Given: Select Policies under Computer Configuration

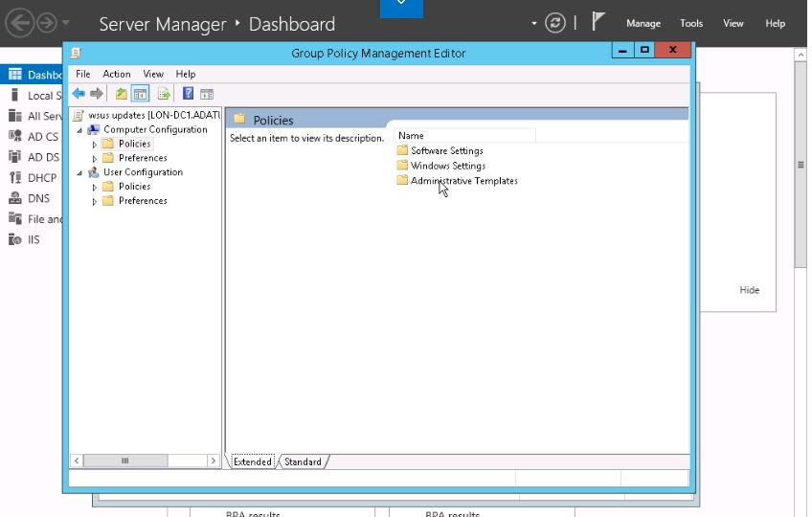Looking at the screenshot, I should pyautogui.click(x=135, y=144).
